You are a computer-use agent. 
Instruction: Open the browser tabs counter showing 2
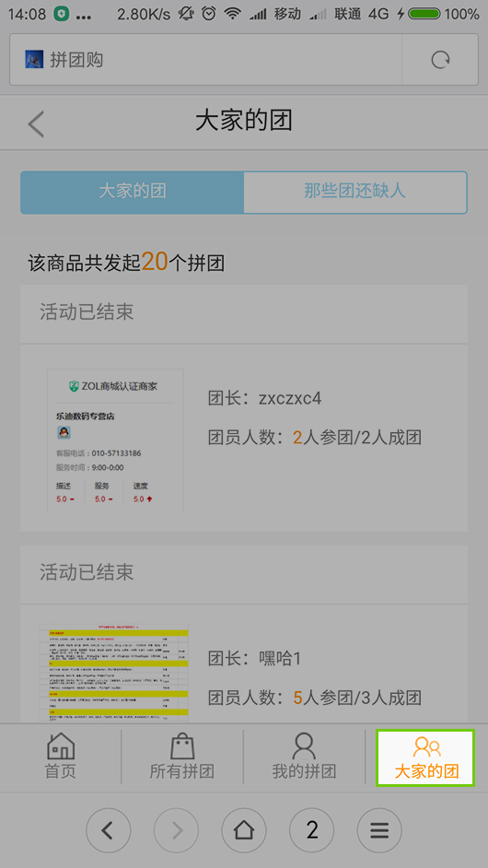[312, 830]
